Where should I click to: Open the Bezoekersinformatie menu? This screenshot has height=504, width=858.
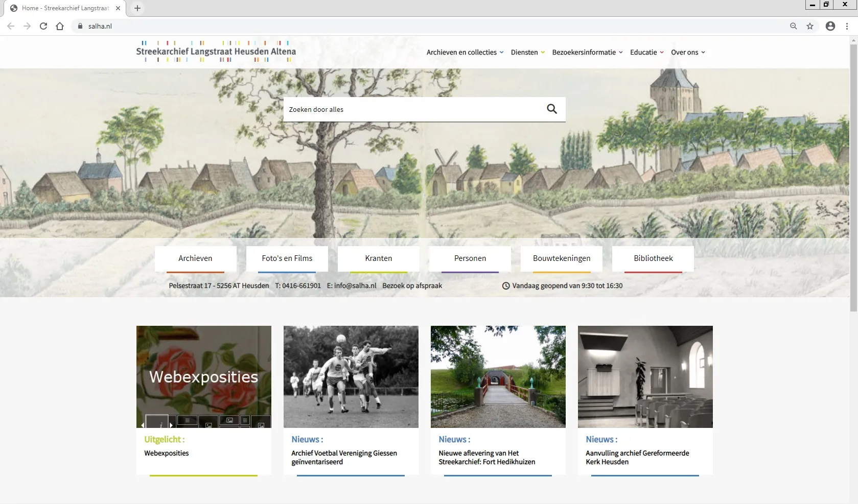click(584, 52)
